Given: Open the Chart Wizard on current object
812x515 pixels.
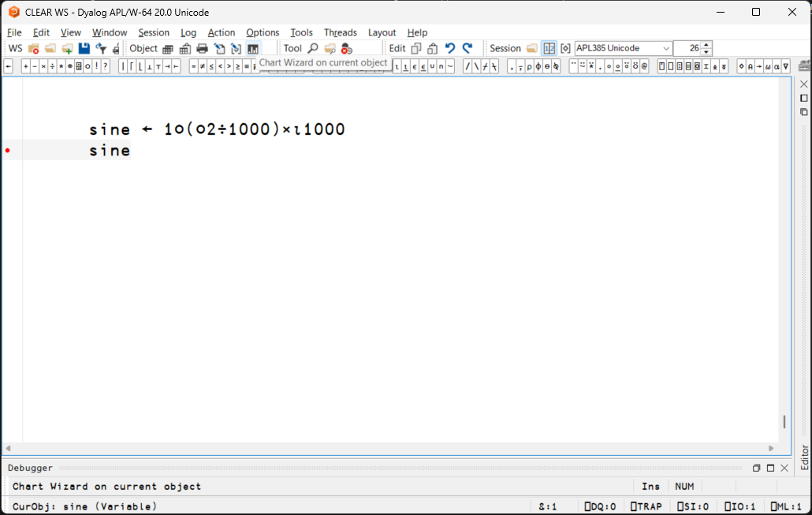Looking at the screenshot, I should (x=253, y=49).
